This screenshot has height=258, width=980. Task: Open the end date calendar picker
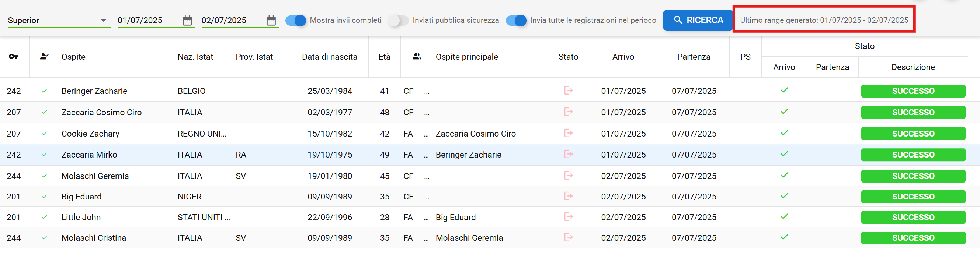click(271, 21)
